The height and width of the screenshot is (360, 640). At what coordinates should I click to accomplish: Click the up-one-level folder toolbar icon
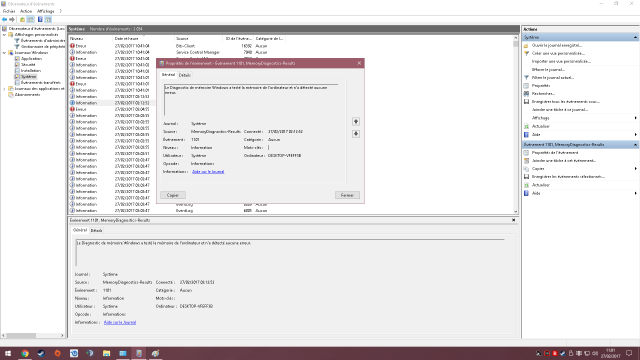22,20
